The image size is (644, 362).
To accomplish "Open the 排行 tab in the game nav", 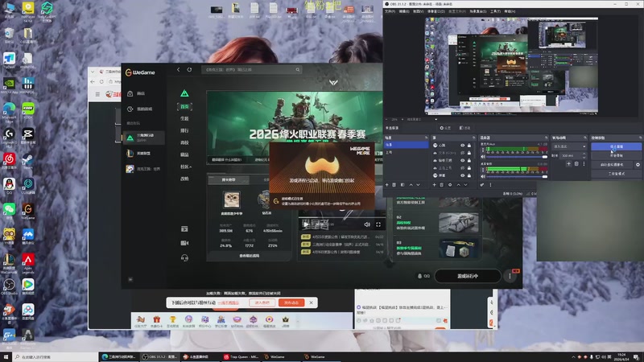I will pos(184,130).
